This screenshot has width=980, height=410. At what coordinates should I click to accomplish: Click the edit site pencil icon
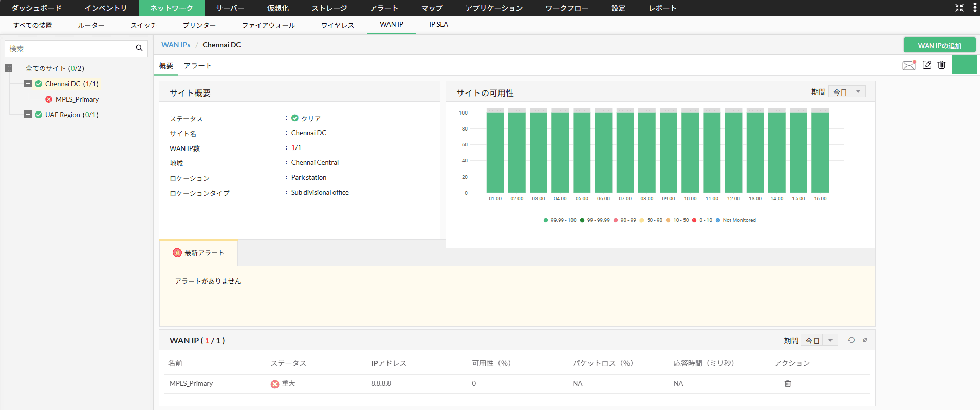(x=927, y=65)
